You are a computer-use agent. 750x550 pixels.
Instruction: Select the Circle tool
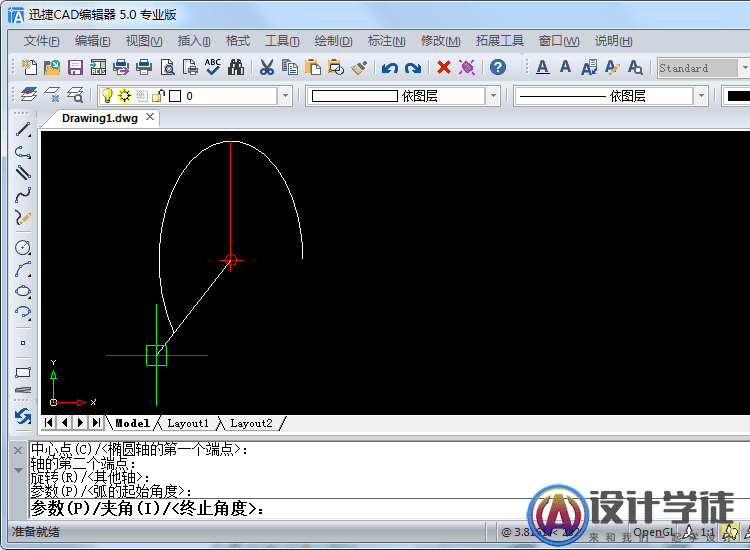click(23, 247)
